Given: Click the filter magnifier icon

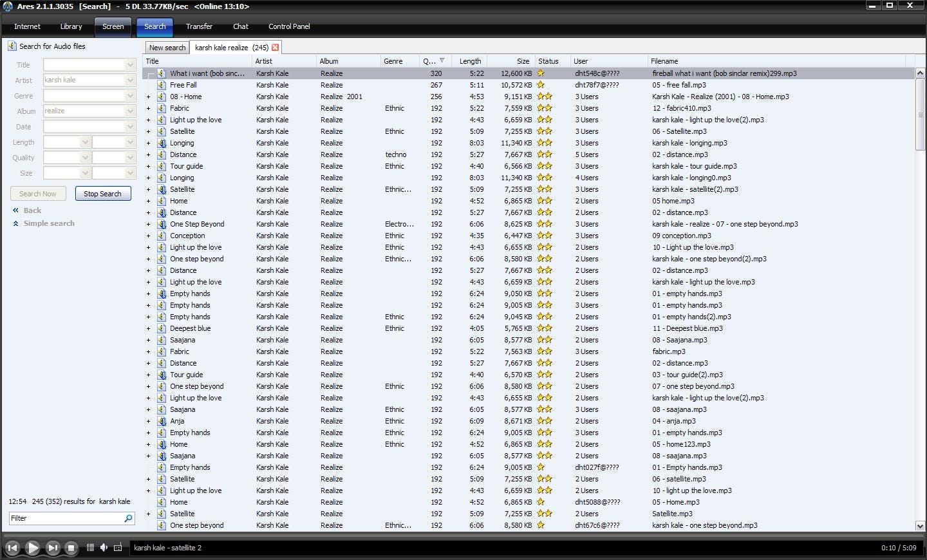Looking at the screenshot, I should (x=128, y=518).
